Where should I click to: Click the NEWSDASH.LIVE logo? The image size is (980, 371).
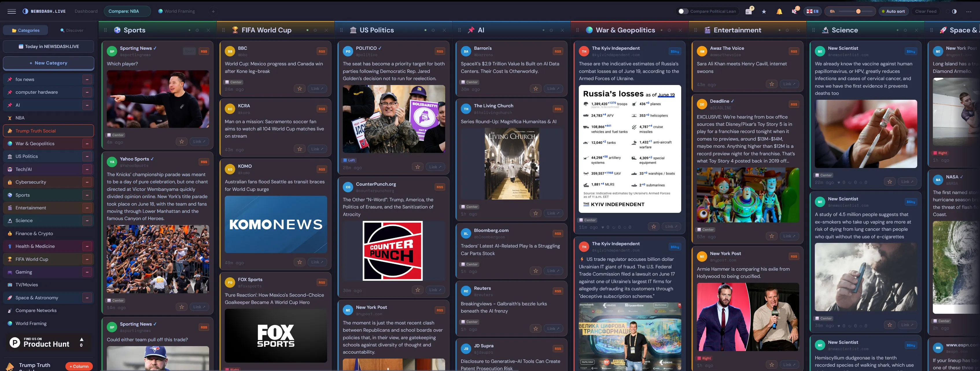click(44, 11)
